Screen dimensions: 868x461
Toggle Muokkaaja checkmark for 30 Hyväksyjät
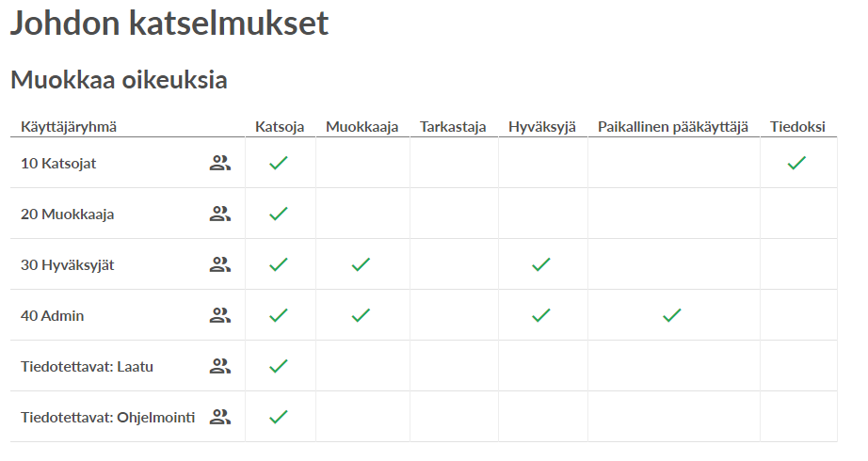tap(361, 265)
